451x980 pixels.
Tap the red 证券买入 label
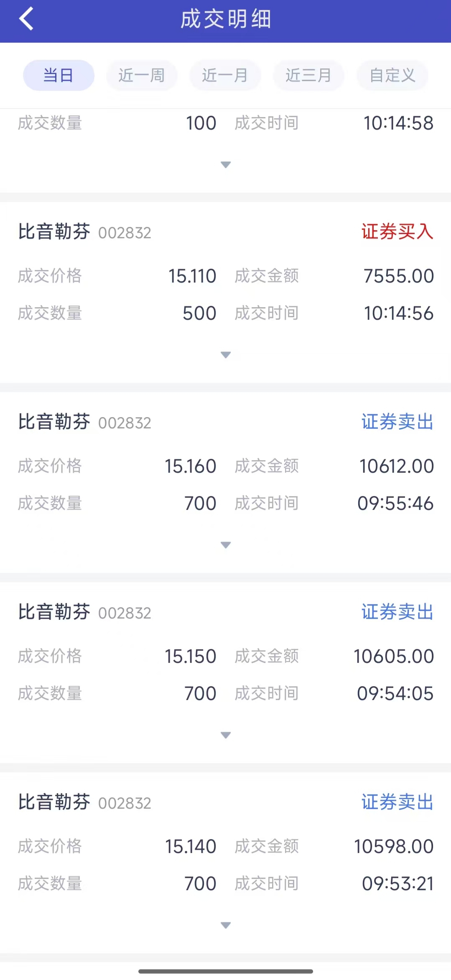tap(397, 232)
